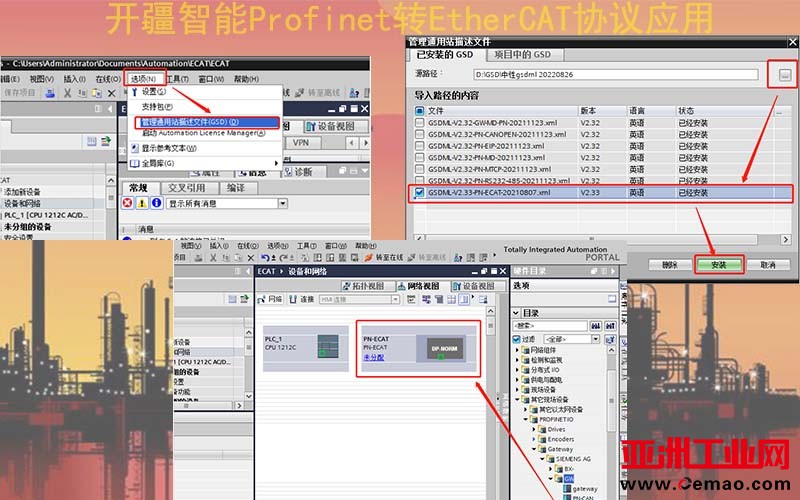Select the 设备视图 tab in the top-left window
The image size is (800, 500).
pos(336,126)
